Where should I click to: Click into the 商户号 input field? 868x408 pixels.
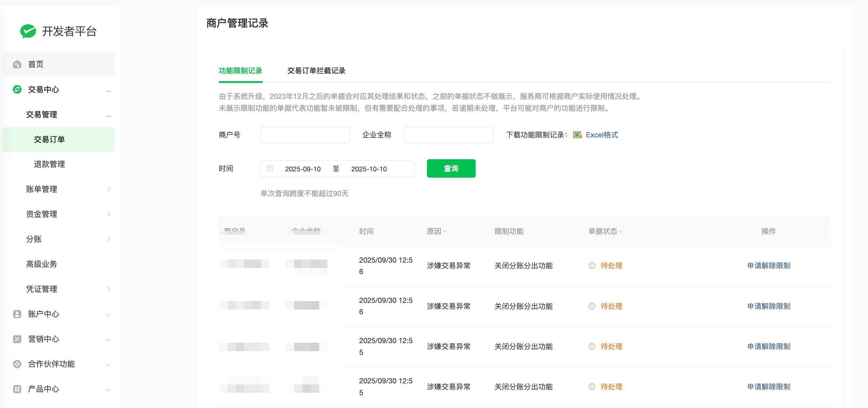[x=305, y=135]
